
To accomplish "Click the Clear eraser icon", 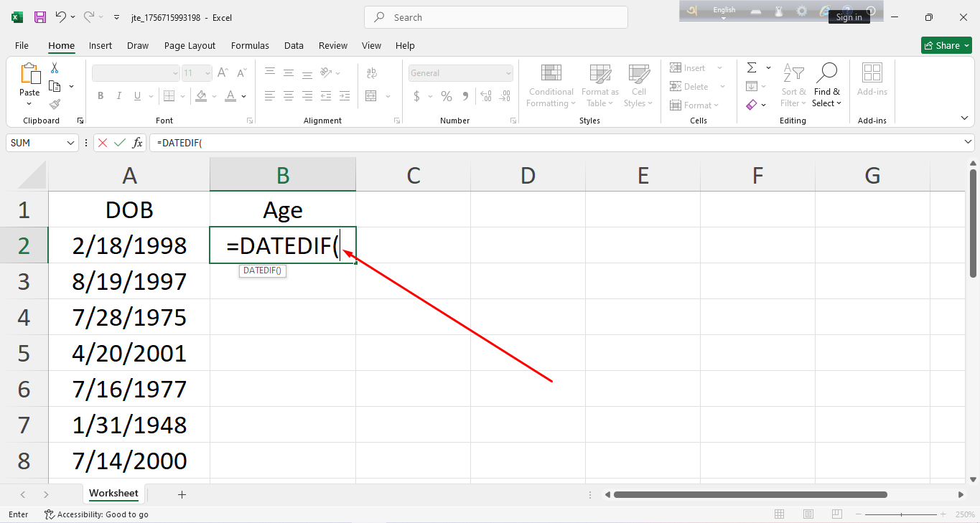I will point(752,105).
